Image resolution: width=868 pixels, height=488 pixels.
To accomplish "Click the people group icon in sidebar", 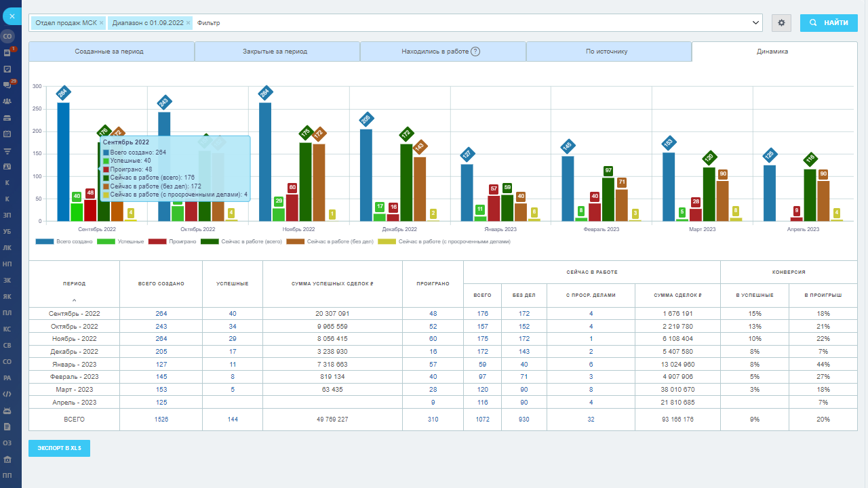I will pos(7,101).
